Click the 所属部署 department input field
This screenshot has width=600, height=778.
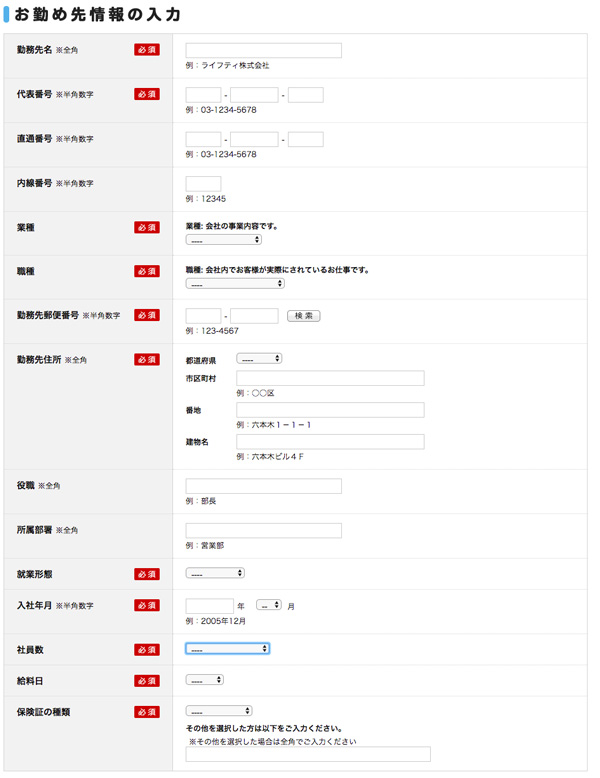[264, 530]
